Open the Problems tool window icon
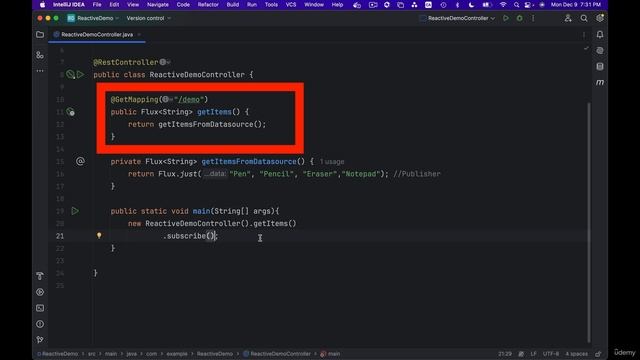The height and width of the screenshot is (360, 640). coord(40,324)
